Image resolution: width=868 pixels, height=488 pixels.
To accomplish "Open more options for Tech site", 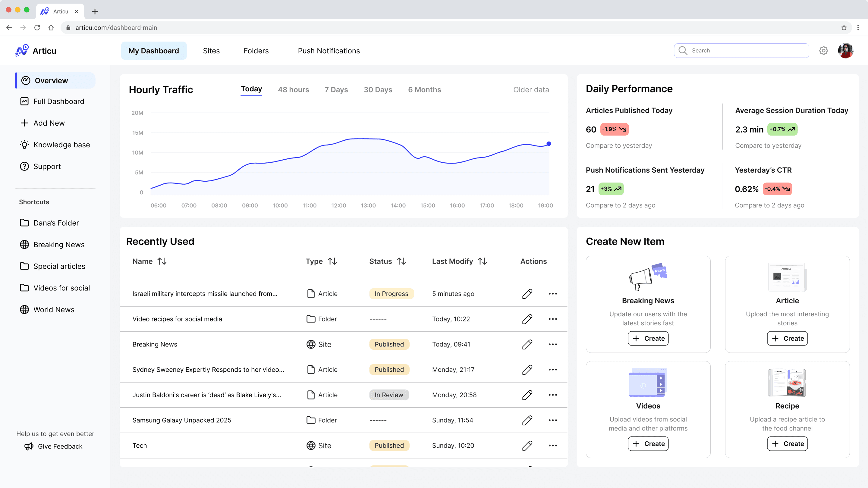I will [553, 445].
